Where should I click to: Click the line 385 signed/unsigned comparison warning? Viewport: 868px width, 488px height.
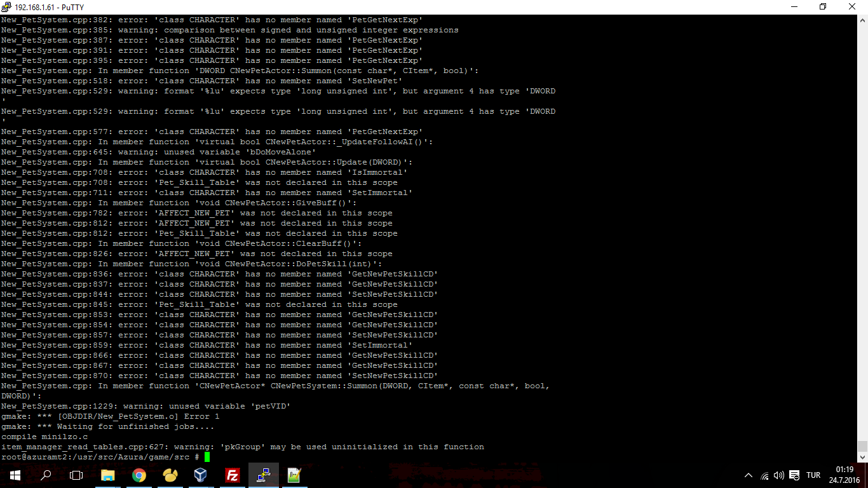point(230,30)
